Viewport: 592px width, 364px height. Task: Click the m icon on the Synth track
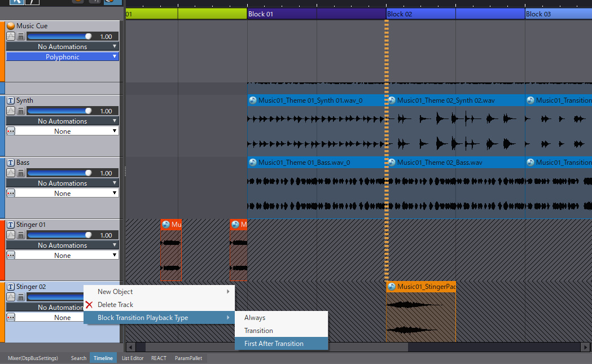pyautogui.click(x=21, y=111)
